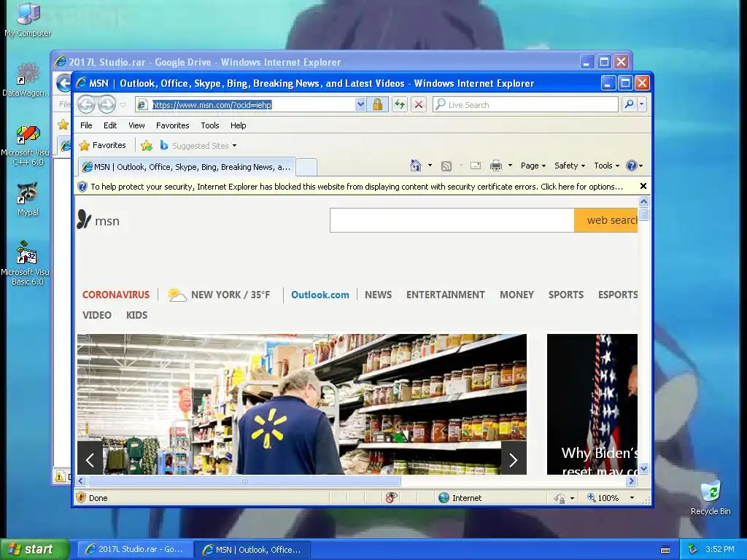Click the Live Search magnifier button
The image size is (747, 560).
pos(629,104)
